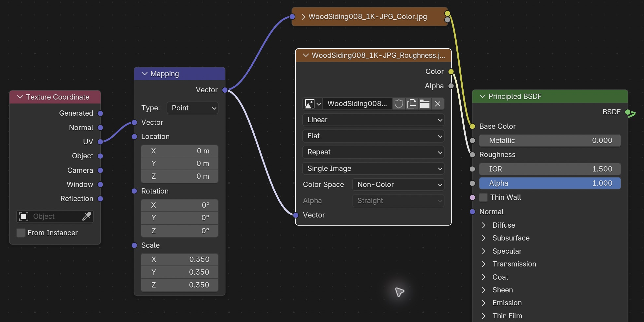This screenshot has height=322, width=644.
Task: Open the Linear interpolation dropdown
Action: pos(373,120)
